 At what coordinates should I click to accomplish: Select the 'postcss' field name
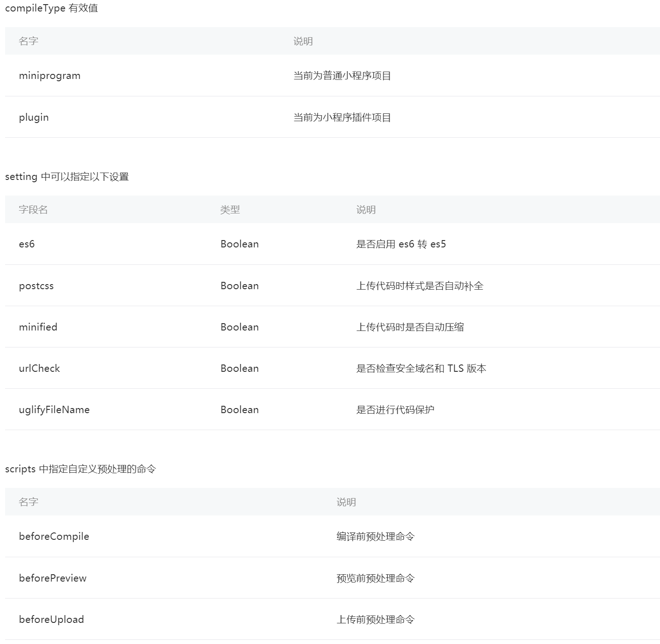pos(36,286)
